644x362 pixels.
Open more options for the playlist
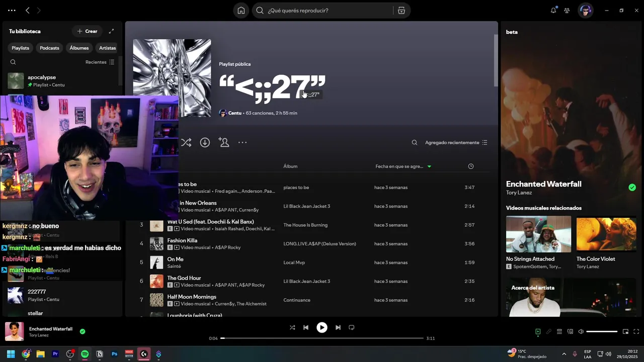[x=243, y=143]
